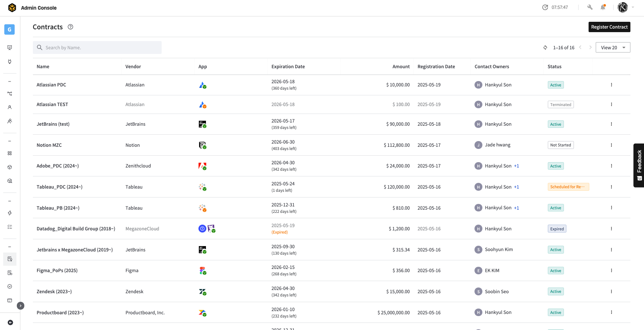Open the Feedback side tab
Viewport: 644px width, 330px height.
click(x=639, y=165)
